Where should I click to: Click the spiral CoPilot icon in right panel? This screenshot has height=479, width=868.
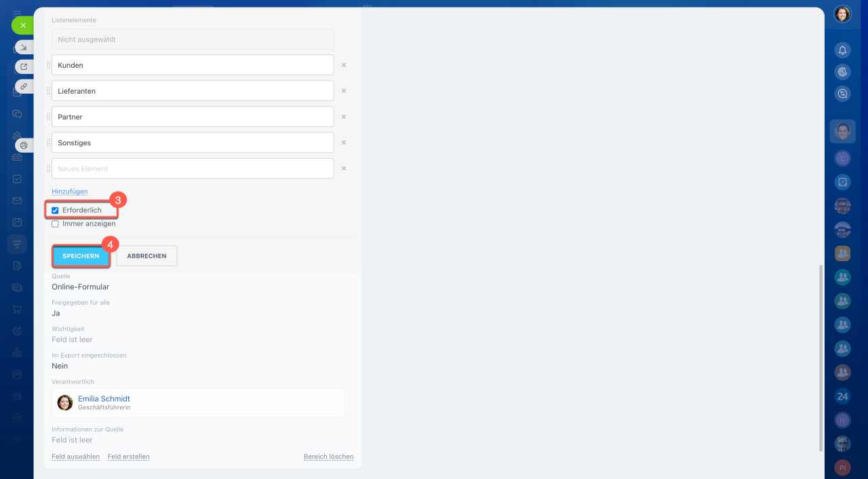pos(842,72)
